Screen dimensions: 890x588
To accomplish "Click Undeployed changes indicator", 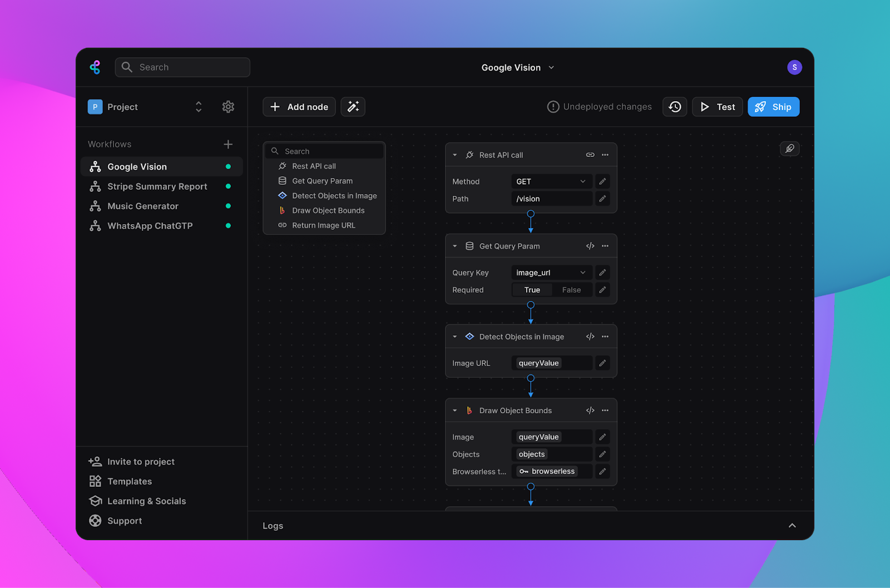I will click(x=600, y=107).
